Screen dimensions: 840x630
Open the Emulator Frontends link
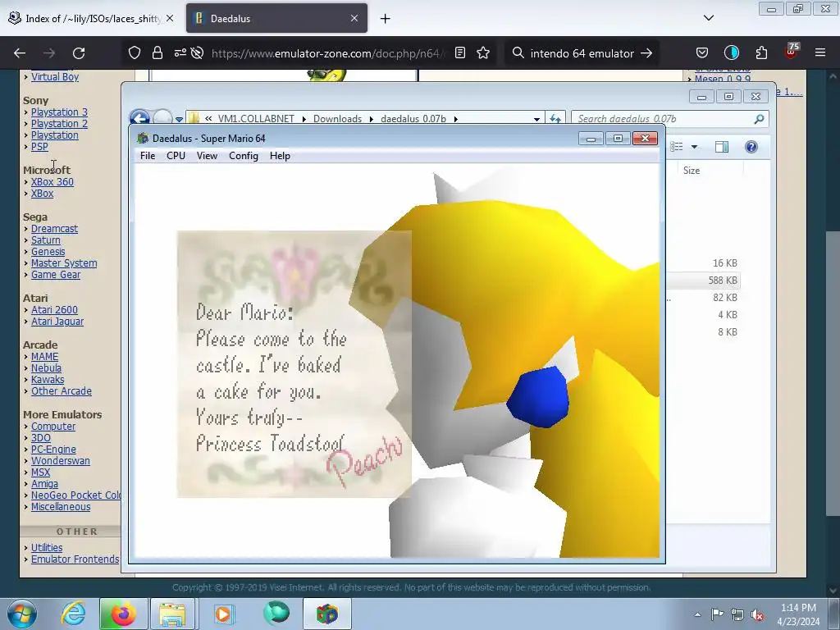pyautogui.click(x=75, y=559)
